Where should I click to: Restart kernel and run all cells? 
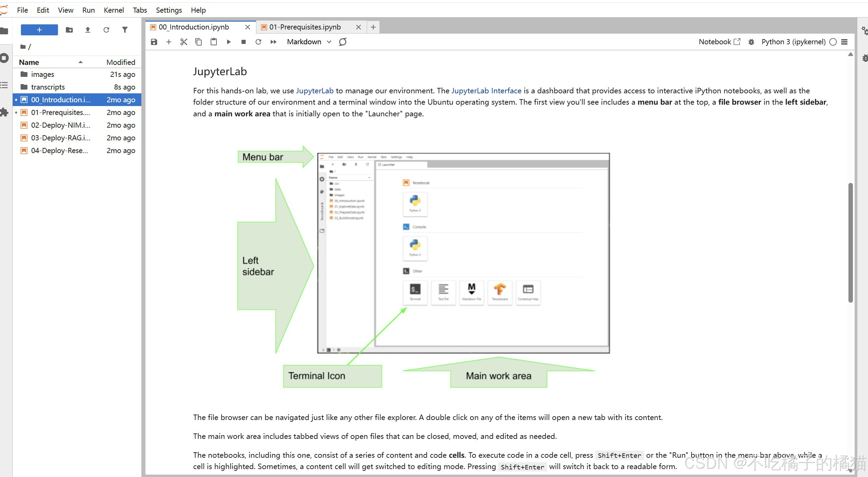tap(273, 42)
